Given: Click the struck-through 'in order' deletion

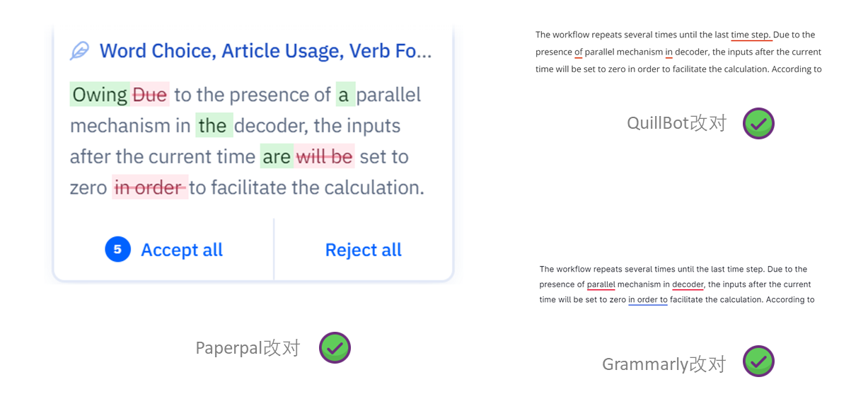Looking at the screenshot, I should 149,187.
